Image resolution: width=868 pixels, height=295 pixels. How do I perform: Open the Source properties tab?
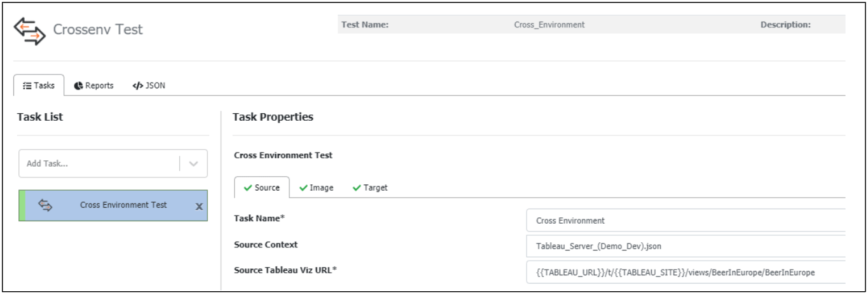262,188
